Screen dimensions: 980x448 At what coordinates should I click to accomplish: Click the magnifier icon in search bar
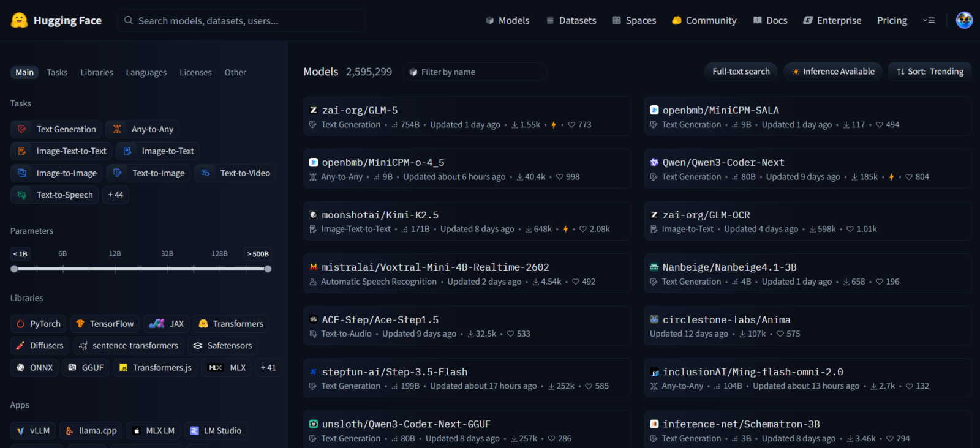(129, 20)
